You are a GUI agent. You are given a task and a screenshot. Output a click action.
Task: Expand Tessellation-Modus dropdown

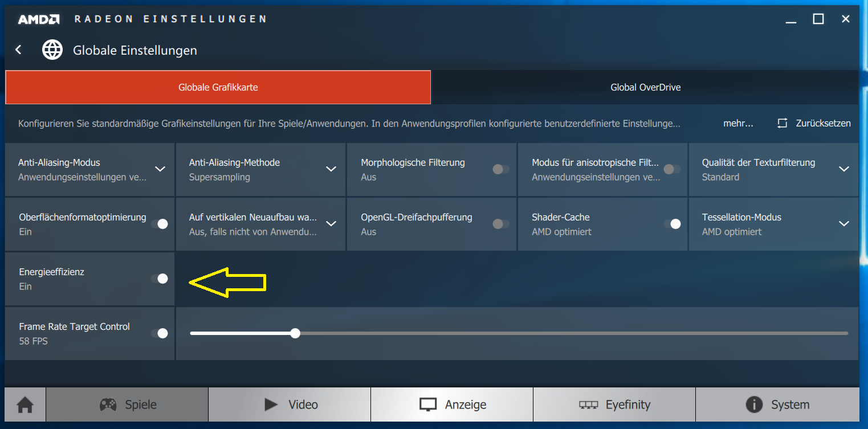(844, 224)
